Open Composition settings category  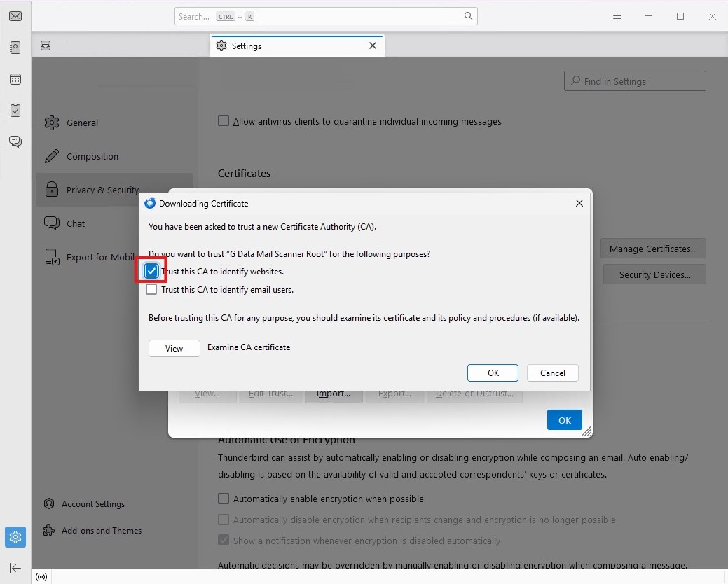[114, 156]
